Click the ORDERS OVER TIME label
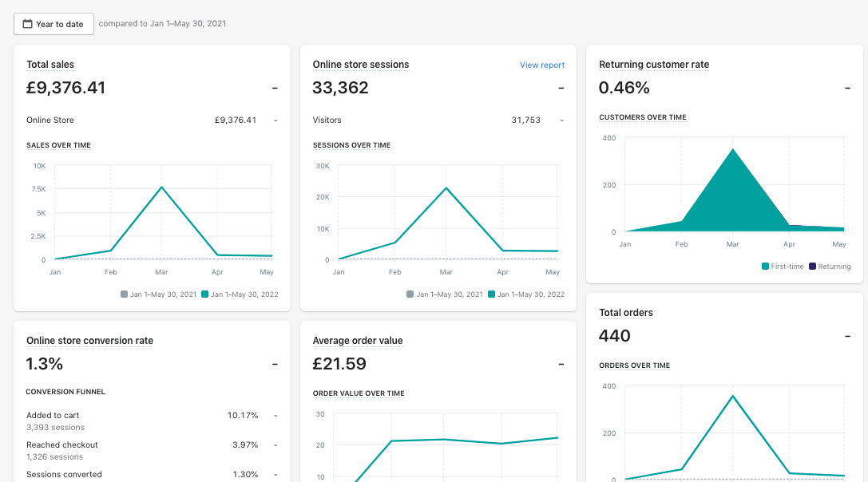868x482 pixels. 634,365
